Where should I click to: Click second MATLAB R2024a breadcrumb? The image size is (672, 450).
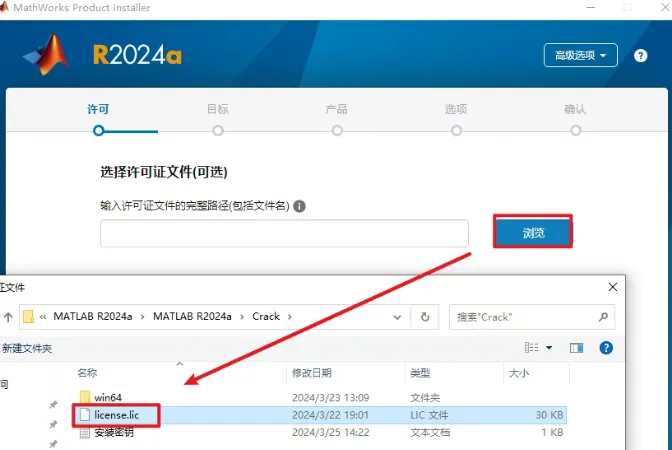[192, 316]
